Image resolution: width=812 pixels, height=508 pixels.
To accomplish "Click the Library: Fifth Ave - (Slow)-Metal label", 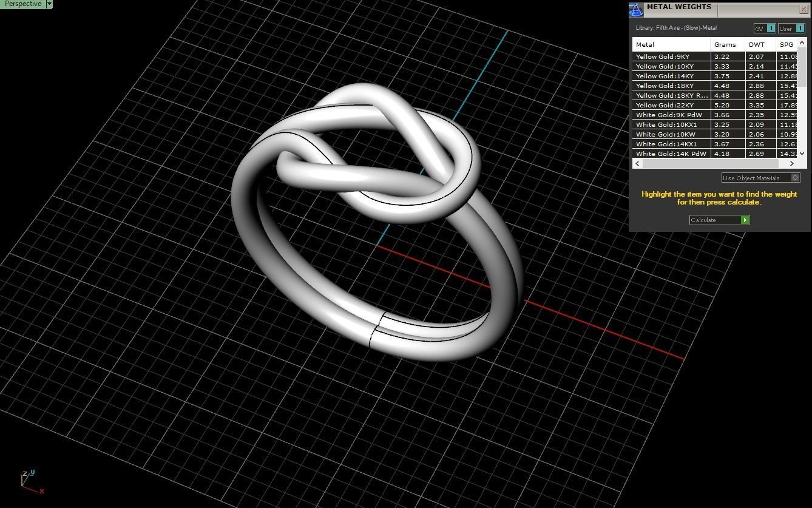I will click(x=676, y=28).
